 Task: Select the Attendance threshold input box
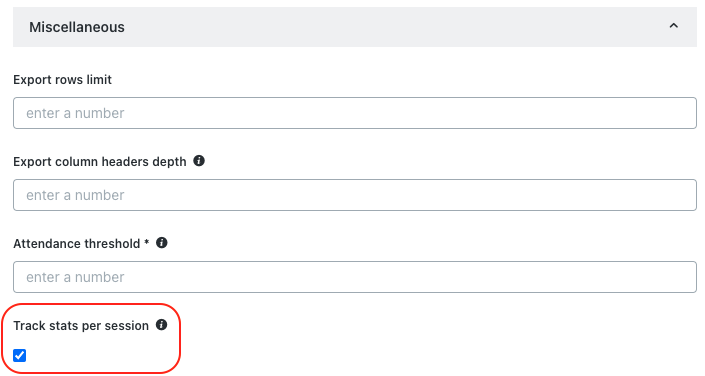click(355, 277)
